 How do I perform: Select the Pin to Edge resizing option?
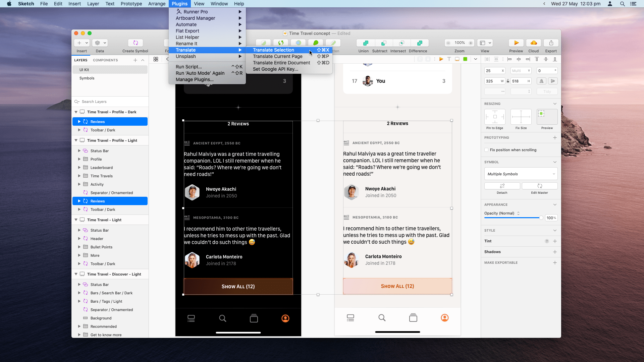click(495, 117)
